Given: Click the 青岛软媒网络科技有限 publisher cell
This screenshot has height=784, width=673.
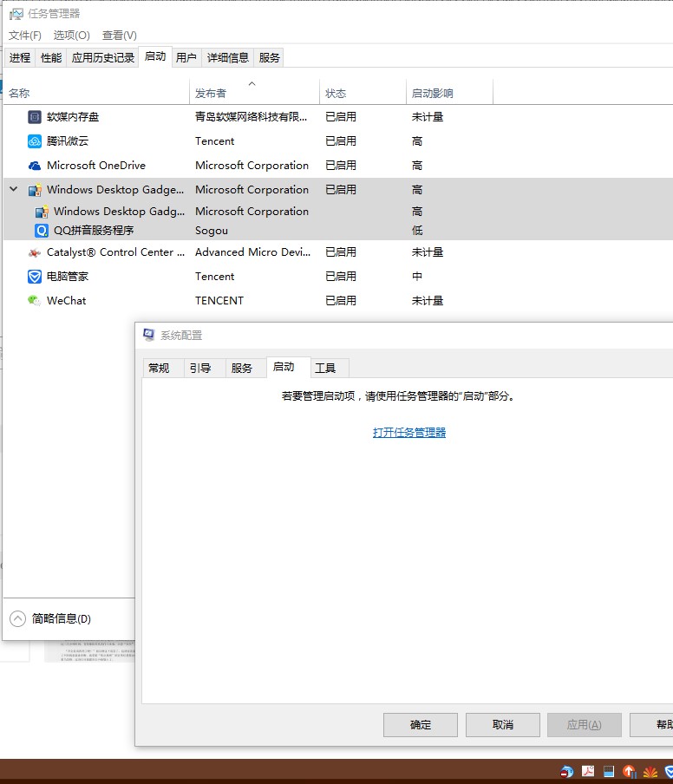Looking at the screenshot, I should click(x=251, y=117).
